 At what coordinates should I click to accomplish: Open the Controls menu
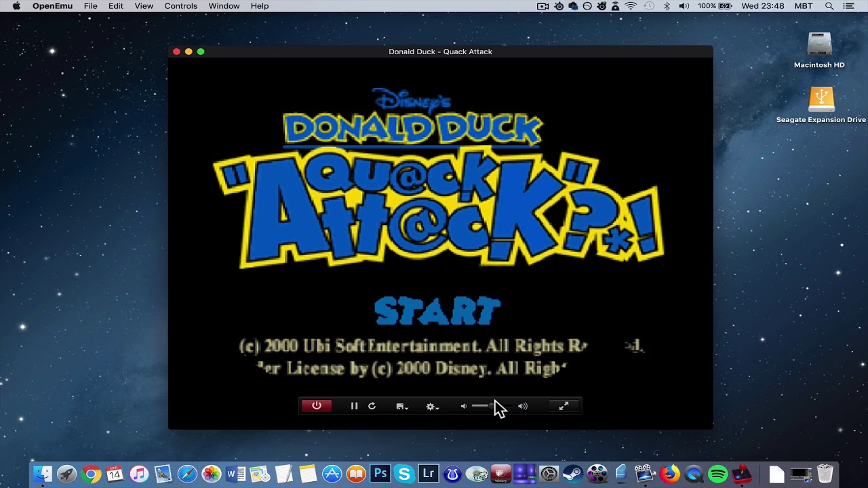[181, 6]
